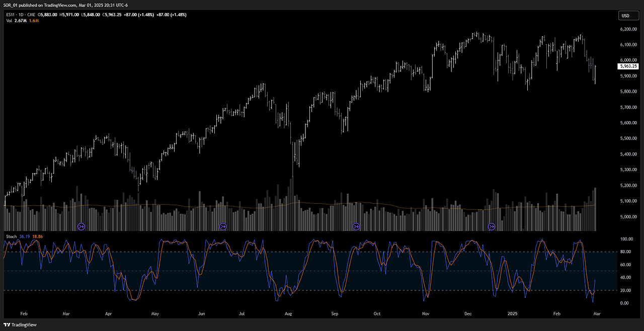The image size is (644, 331).
Task: Click the Aug time axis label
Action: click(288, 313)
